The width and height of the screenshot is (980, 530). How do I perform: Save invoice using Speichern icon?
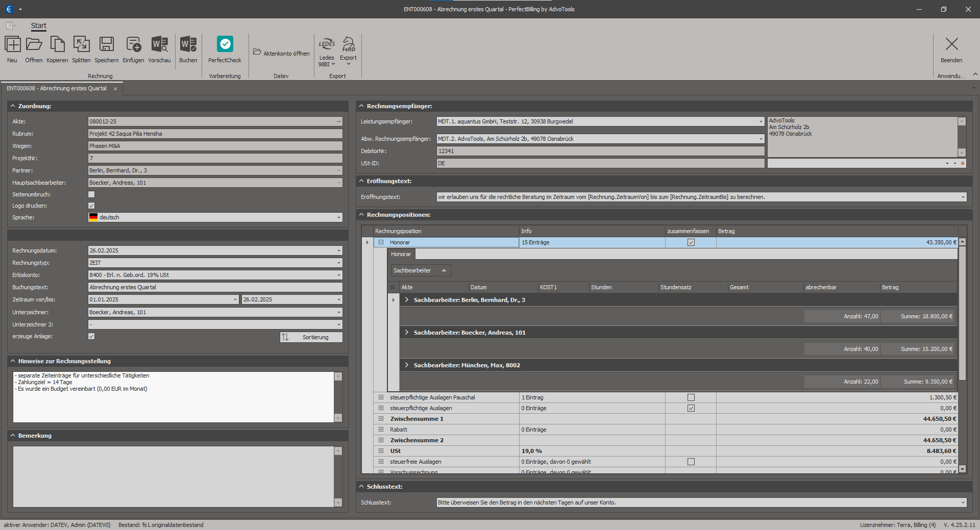point(106,45)
